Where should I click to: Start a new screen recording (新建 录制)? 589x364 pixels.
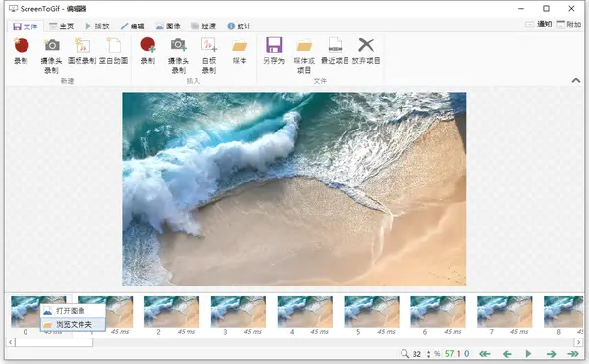(21, 51)
